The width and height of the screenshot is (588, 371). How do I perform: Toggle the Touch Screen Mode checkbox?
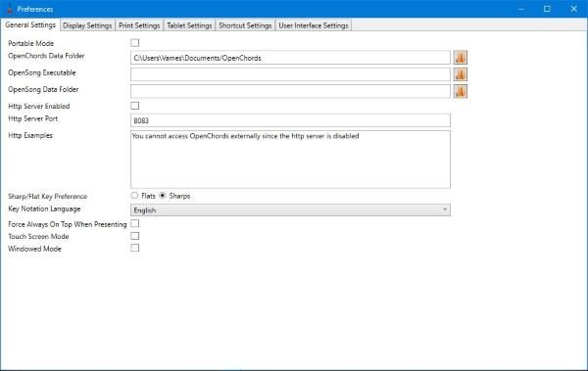(x=135, y=236)
